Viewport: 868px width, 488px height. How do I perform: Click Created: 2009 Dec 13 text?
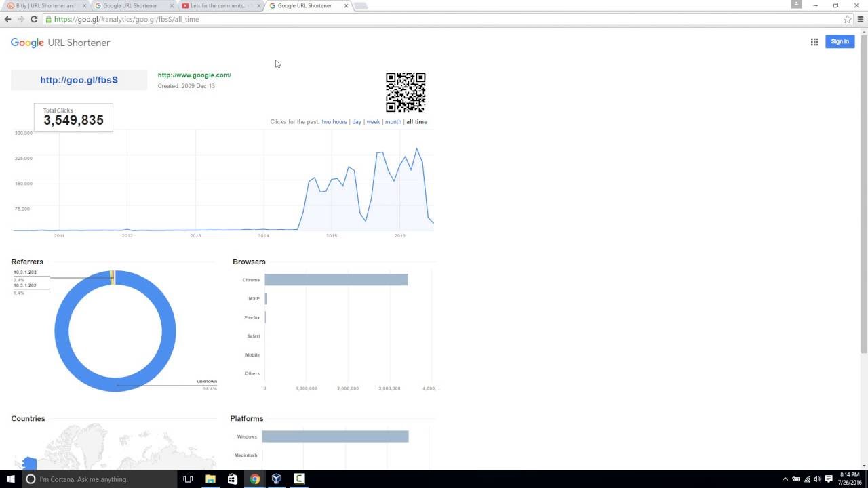coord(186,86)
